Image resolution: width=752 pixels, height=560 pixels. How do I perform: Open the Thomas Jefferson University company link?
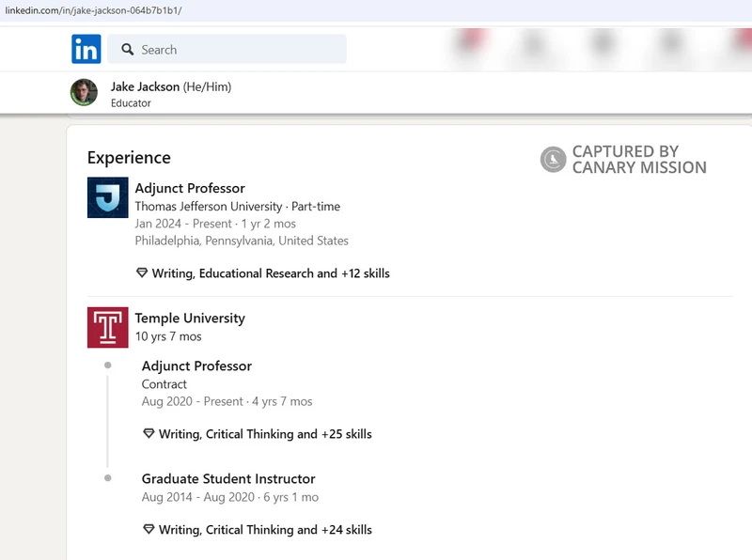208,206
